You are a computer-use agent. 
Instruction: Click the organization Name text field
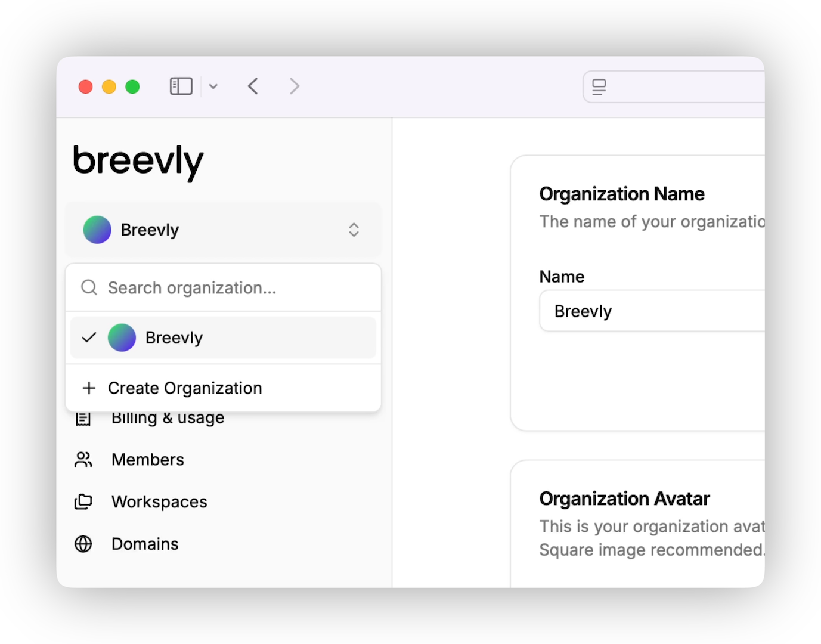coord(650,311)
